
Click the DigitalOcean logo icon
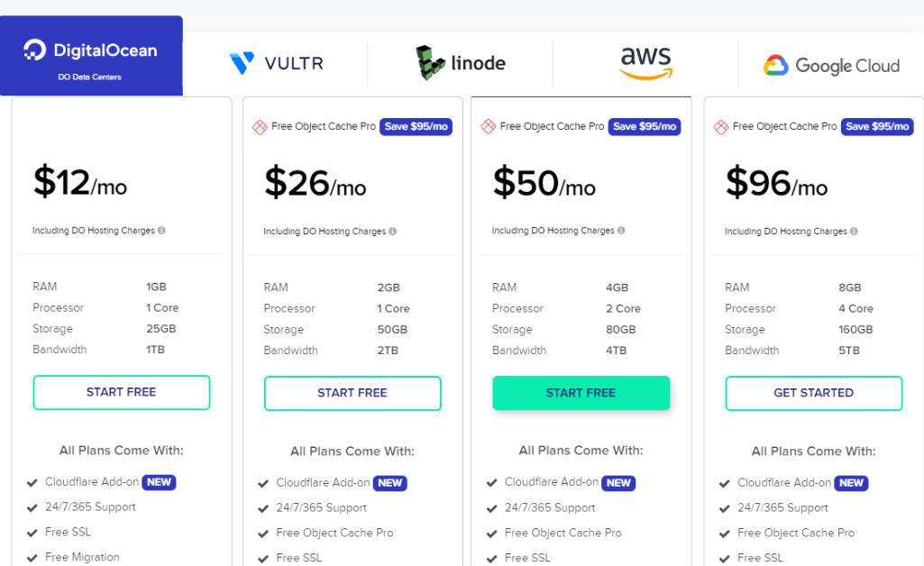tap(35, 50)
